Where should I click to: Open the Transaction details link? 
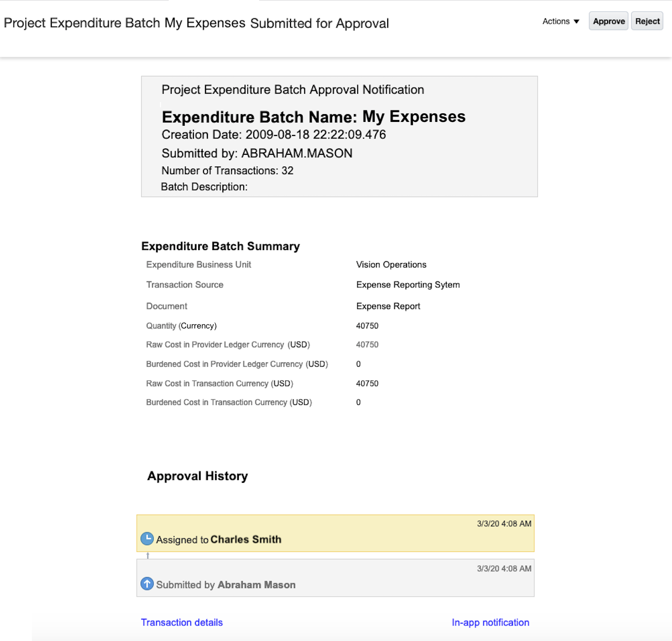coord(182,623)
